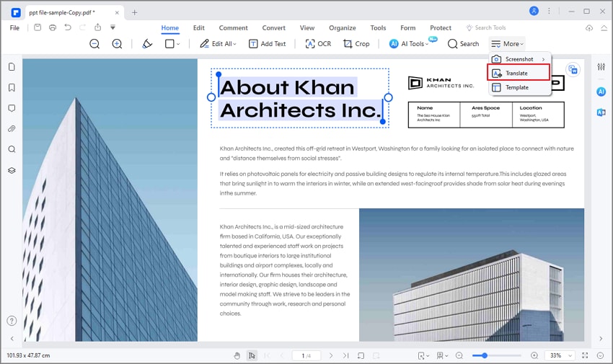Open the Screenshot submenu
Screen dimensions: 613x364
519,59
